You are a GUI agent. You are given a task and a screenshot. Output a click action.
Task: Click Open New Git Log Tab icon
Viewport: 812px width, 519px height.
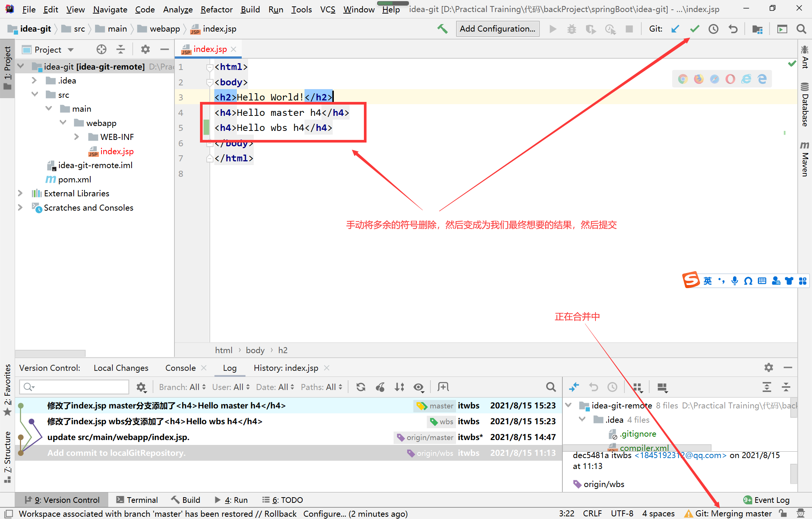443,387
